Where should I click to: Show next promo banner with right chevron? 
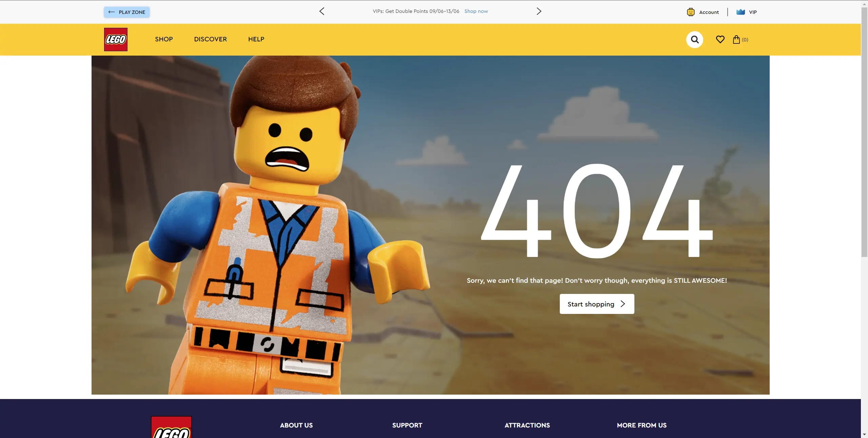pos(539,11)
